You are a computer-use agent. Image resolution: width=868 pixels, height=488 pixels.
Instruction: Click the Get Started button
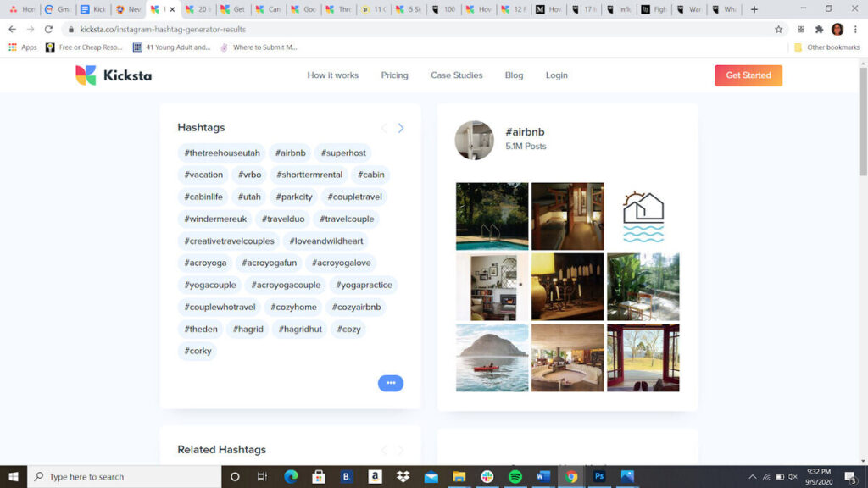click(748, 75)
